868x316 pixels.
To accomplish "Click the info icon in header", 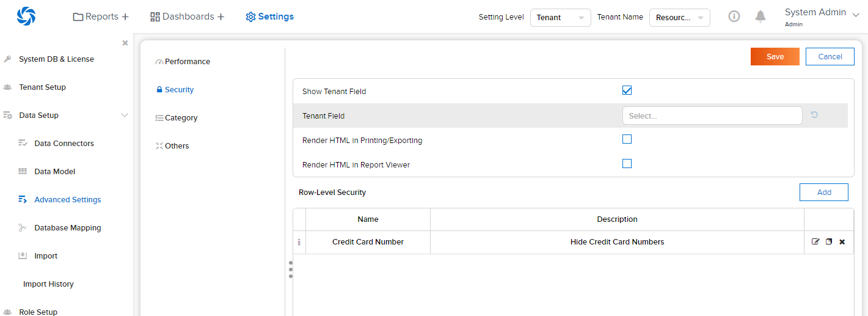I will pyautogui.click(x=734, y=17).
